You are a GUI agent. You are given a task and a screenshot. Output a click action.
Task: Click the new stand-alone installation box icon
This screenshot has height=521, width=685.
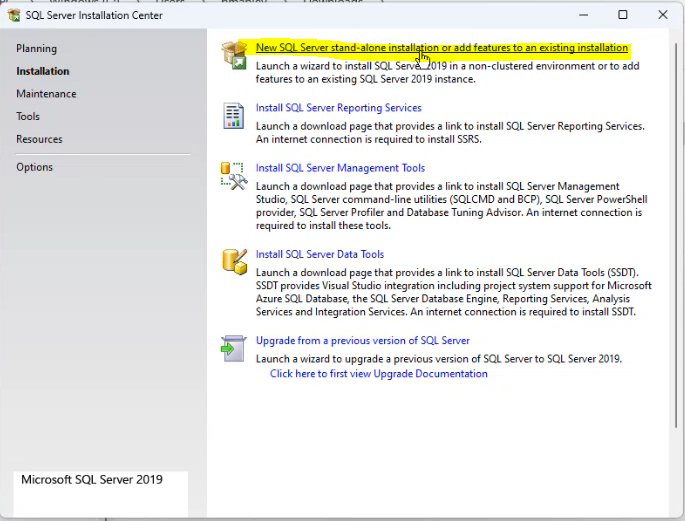click(234, 55)
